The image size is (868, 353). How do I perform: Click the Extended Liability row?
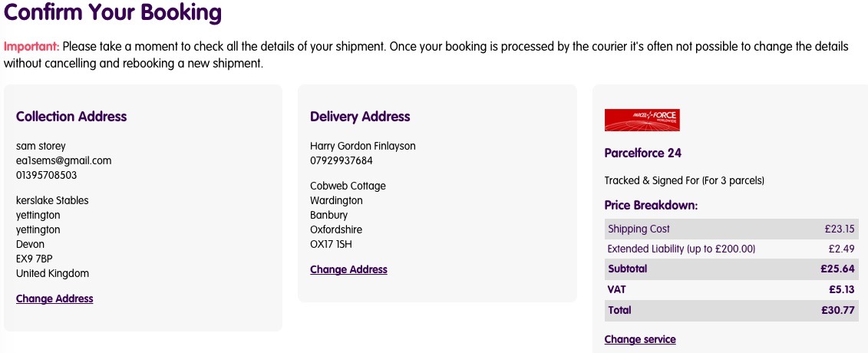click(x=731, y=249)
